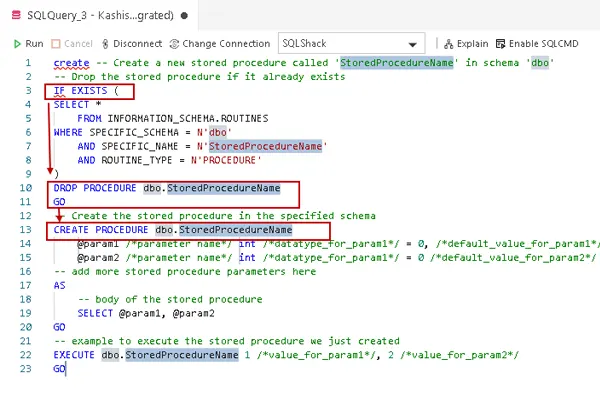Switch to the SQLQuery_3 tab
Image resolution: width=600 pixels, height=400 pixels.
pyautogui.click(x=100, y=15)
